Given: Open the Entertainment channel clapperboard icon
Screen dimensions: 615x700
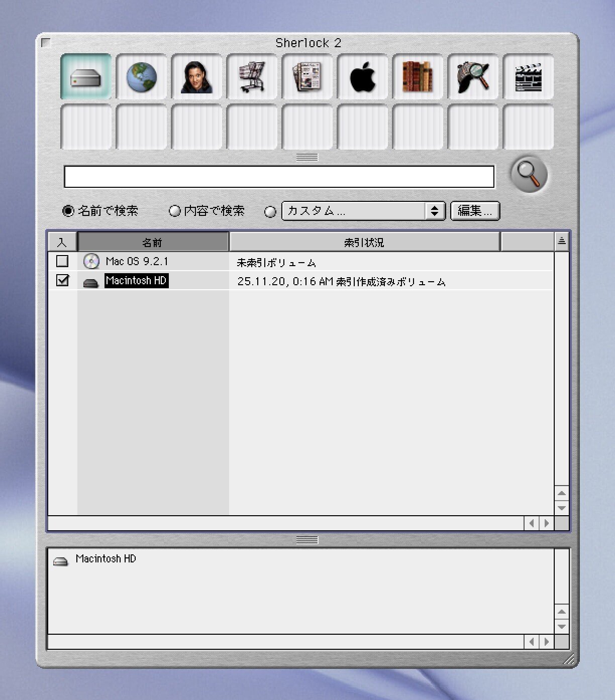Looking at the screenshot, I should click(529, 77).
